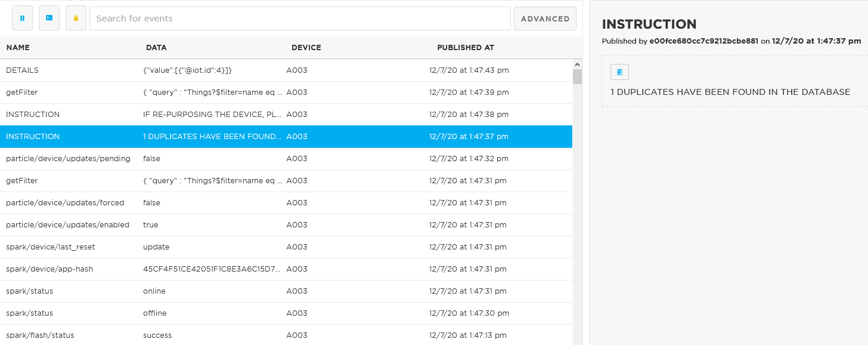The height and width of the screenshot is (345, 868).
Task: Sort by the NAME column header
Action: tap(18, 48)
